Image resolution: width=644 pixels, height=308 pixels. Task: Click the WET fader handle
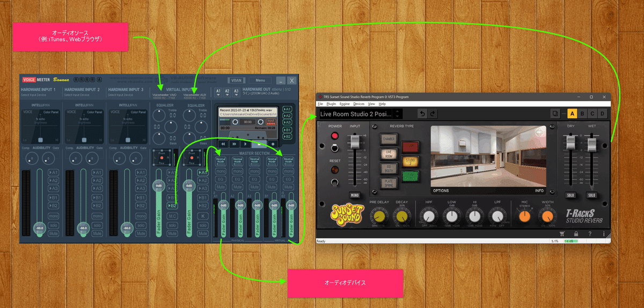click(591, 145)
